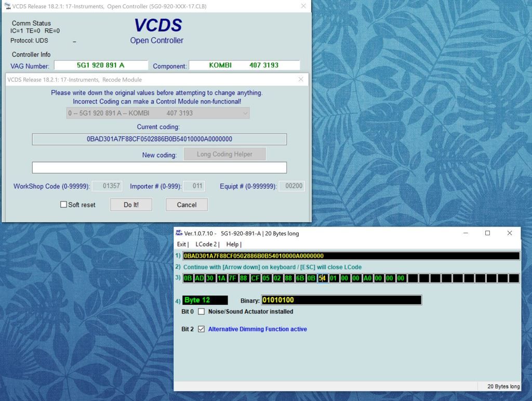The width and height of the screenshot is (532, 401).
Task: Uncheck Bit 2 Alternative Dimming Function
Action: pos(201,329)
